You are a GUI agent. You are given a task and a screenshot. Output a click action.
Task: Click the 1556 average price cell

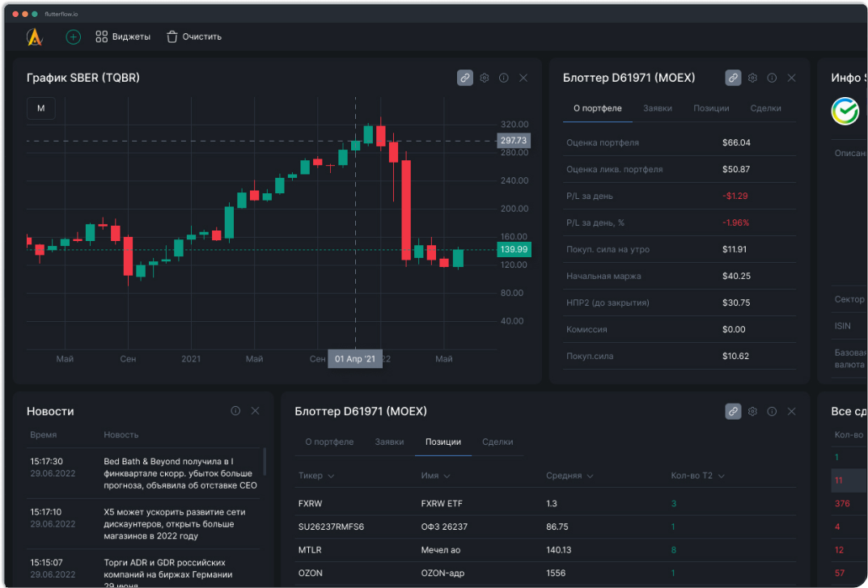[x=556, y=573]
